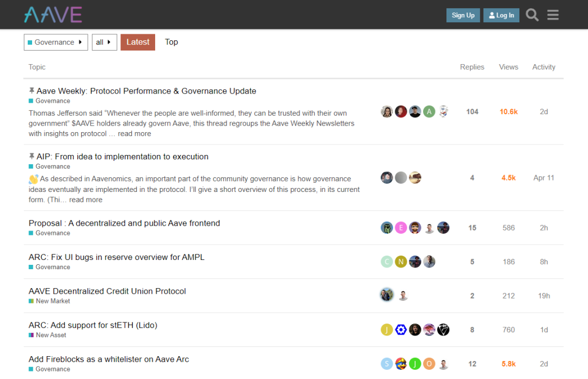The height and width of the screenshot is (379, 588).
Task: Expand the 'all' tags dropdown
Action: coord(104,42)
